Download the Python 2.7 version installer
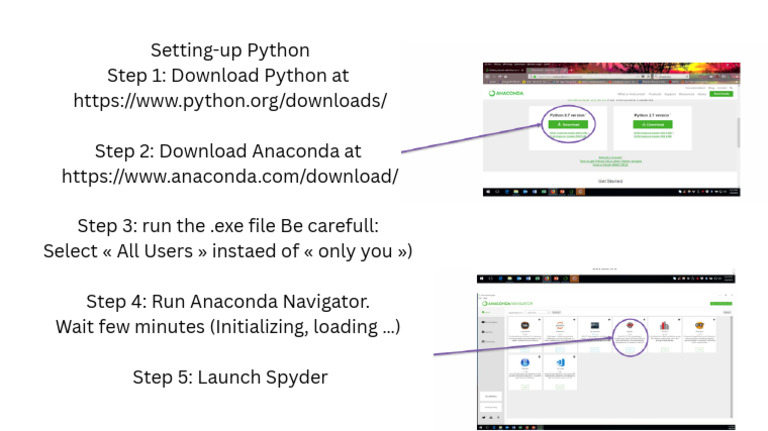The width and height of the screenshot is (768, 431). click(x=653, y=124)
